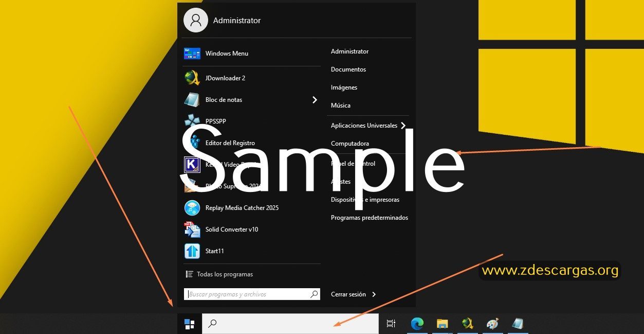This screenshot has width=644, height=334.
Task: Open Música from the right column
Action: pyautogui.click(x=341, y=106)
